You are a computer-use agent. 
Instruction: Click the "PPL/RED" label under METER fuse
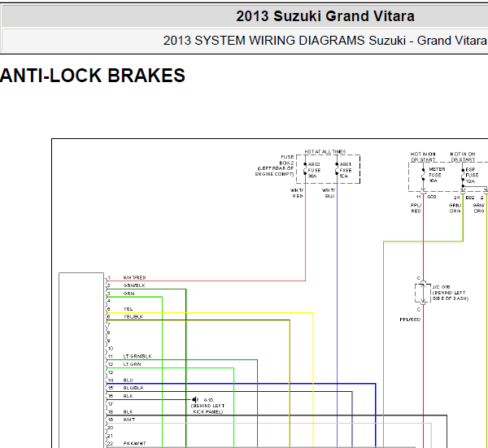416,208
